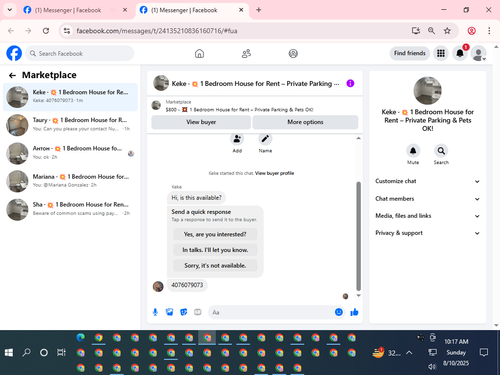Open the Marketplace listing thumbnail in chat header
Viewport: 500px width, 375px height.
(x=156, y=106)
